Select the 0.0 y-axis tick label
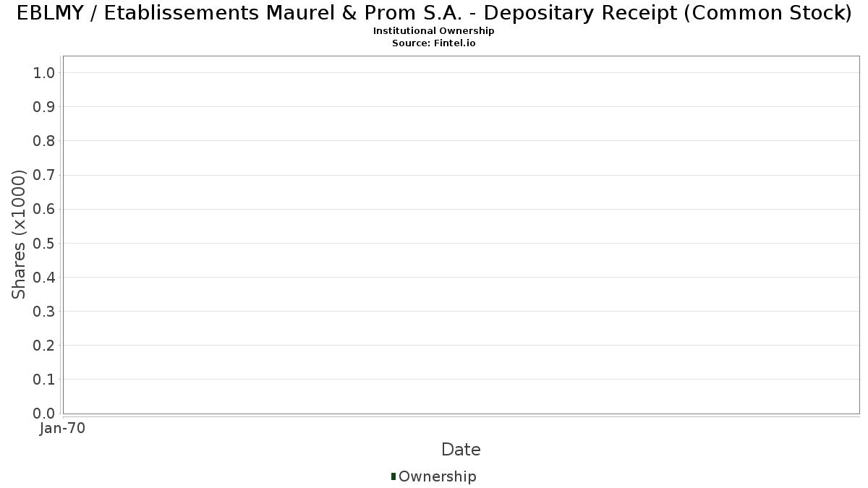This screenshot has height=488, width=868. tap(44, 414)
